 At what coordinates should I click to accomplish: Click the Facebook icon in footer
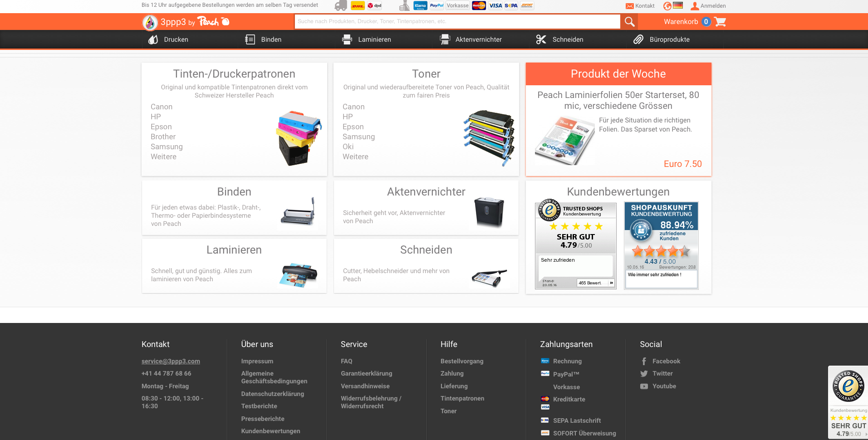[644, 362]
